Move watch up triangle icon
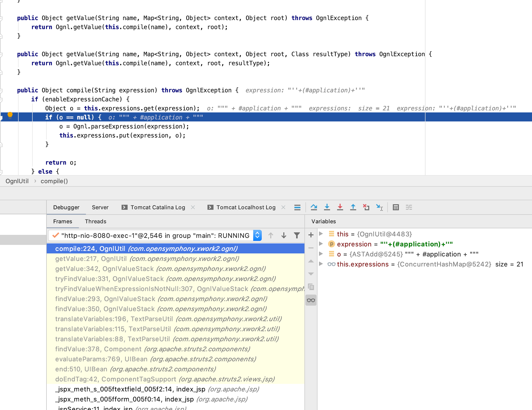Viewport: 532px width, 410px height. click(311, 261)
